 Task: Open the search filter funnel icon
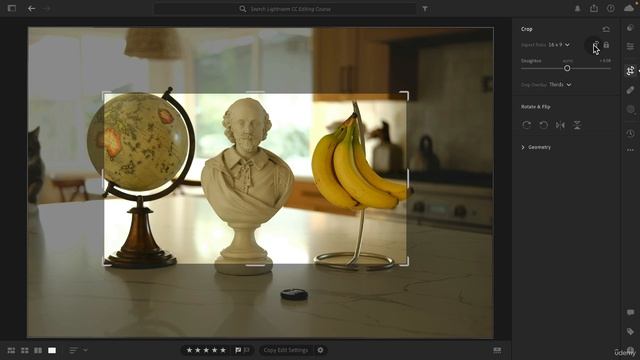tap(425, 9)
